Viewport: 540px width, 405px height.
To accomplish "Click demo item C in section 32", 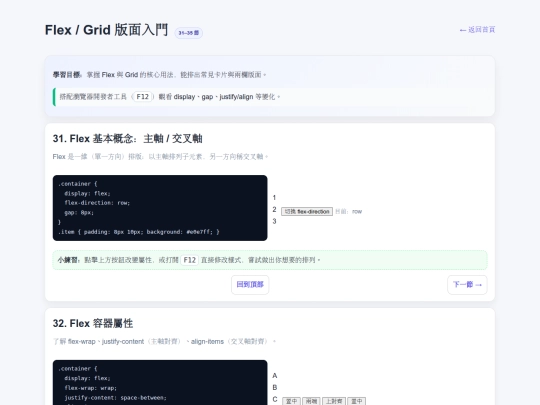I will click(x=274, y=399).
